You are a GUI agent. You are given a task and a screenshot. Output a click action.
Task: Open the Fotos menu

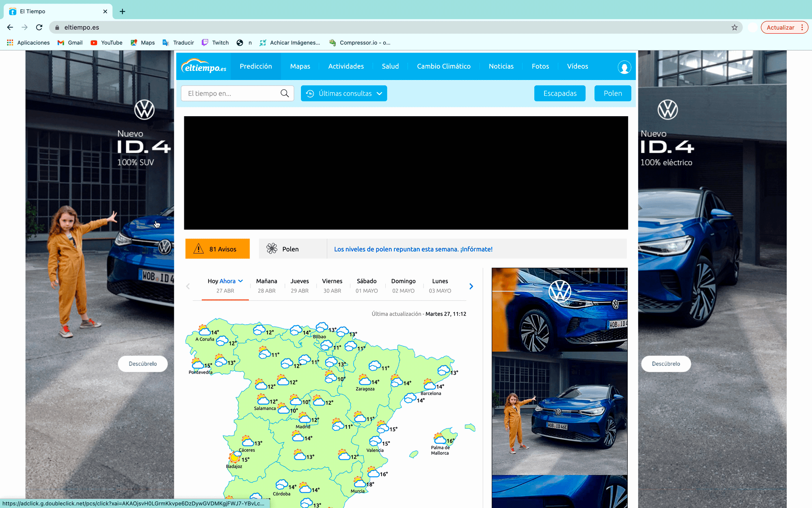coord(540,66)
